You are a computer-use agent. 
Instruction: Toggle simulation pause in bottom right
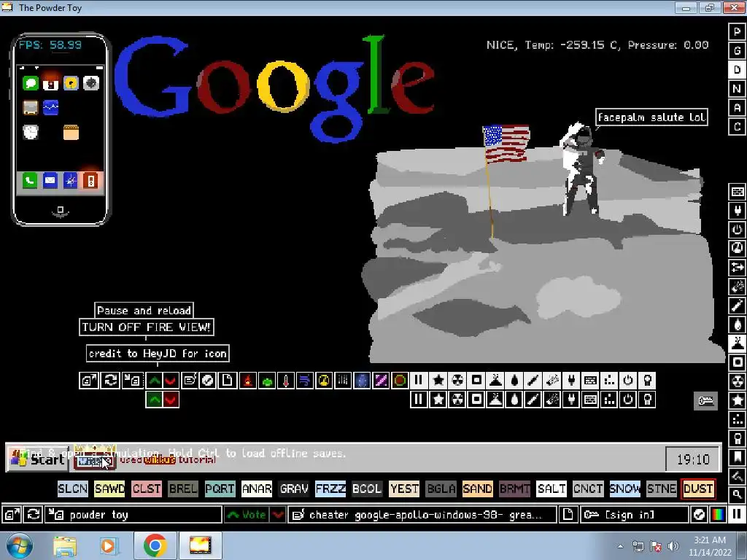point(737,515)
